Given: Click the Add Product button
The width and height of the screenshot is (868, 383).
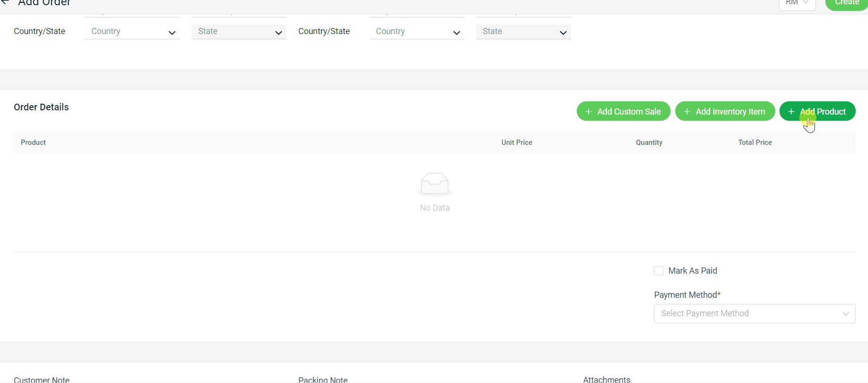Looking at the screenshot, I should 817,112.
